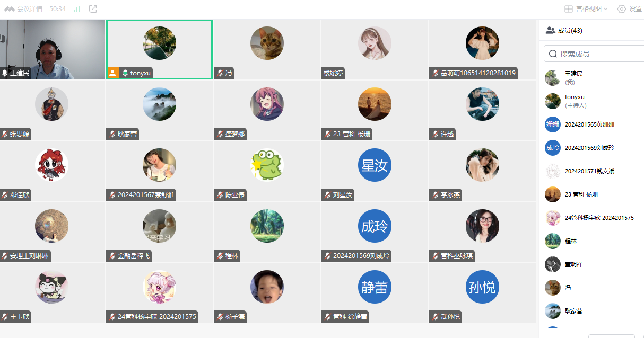The height and width of the screenshot is (338, 644).
Task: Click muted mic icon on 张思源 tile
Action: [x=5, y=134]
